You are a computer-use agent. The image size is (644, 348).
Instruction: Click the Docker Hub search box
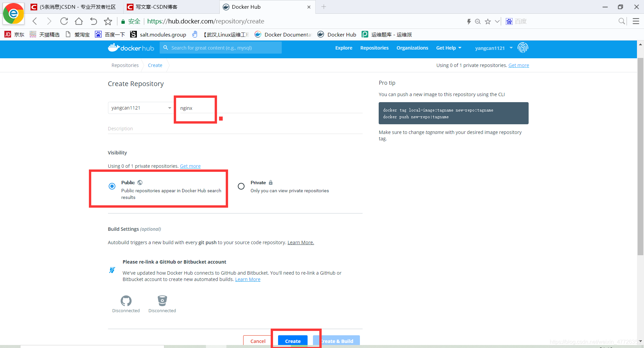(x=221, y=48)
